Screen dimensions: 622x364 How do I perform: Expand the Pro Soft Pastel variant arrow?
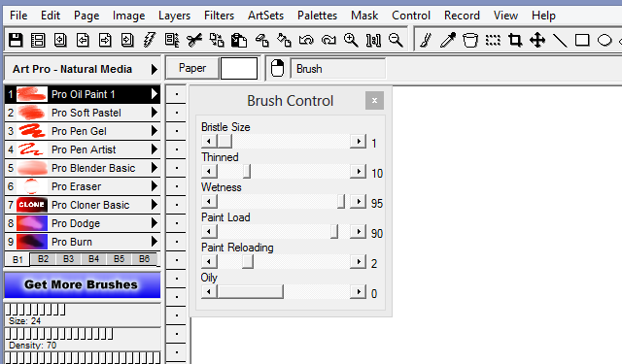point(155,113)
